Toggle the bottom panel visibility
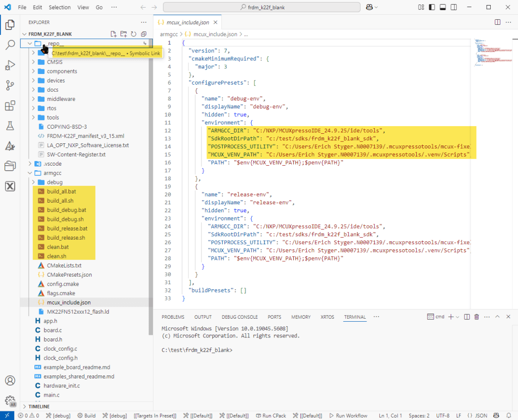This screenshot has width=518, height=420. (x=442, y=8)
